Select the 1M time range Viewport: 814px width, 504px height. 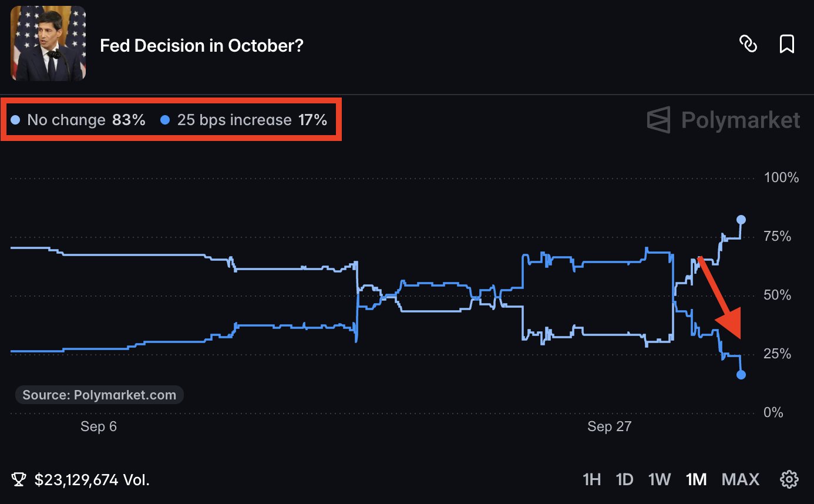coord(696,479)
